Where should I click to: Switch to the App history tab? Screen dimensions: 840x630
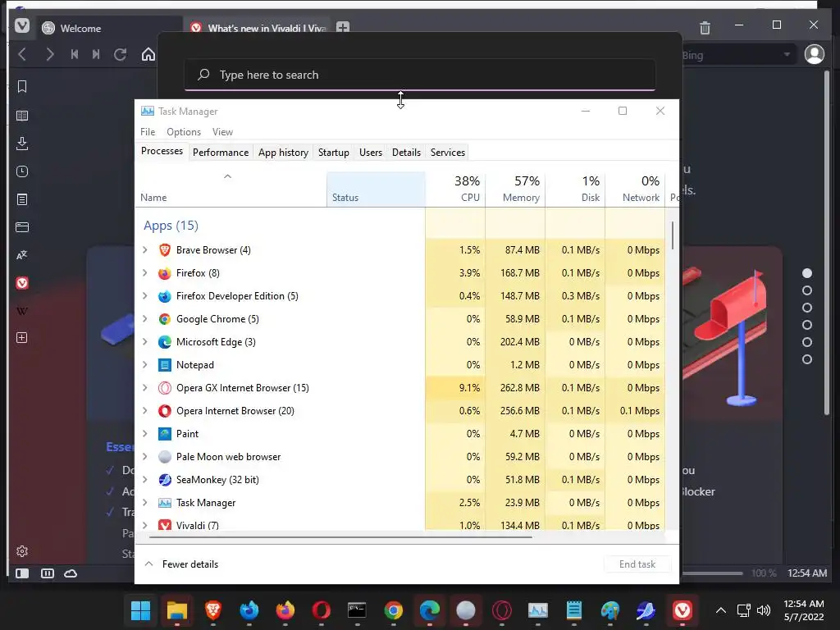click(x=283, y=152)
